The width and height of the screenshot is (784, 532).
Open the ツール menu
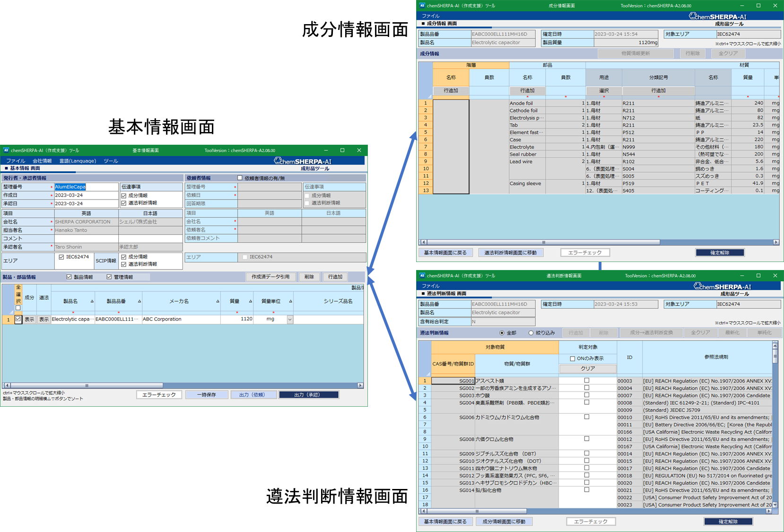point(111,161)
